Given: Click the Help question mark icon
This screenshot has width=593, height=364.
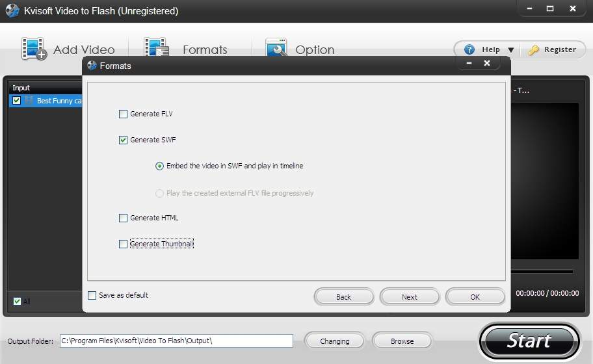Looking at the screenshot, I should point(469,49).
